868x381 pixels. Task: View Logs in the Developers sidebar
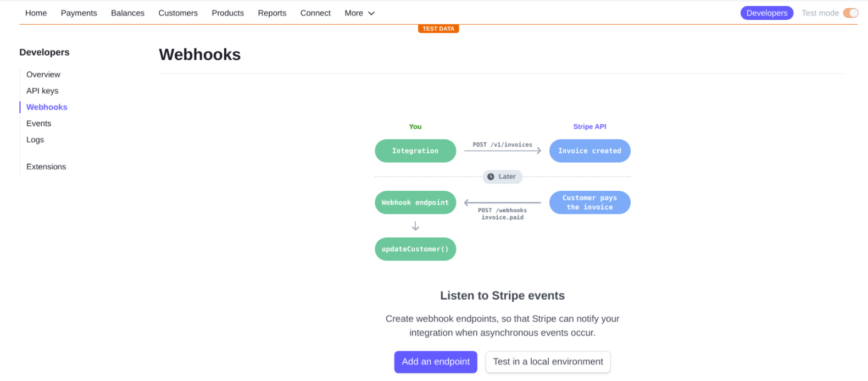click(35, 140)
